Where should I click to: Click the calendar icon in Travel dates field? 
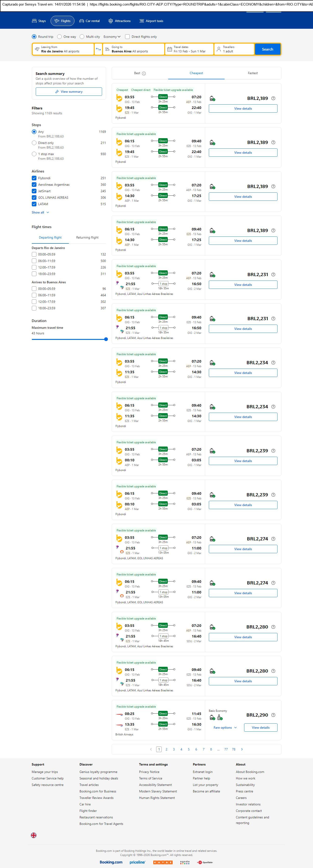click(x=170, y=49)
